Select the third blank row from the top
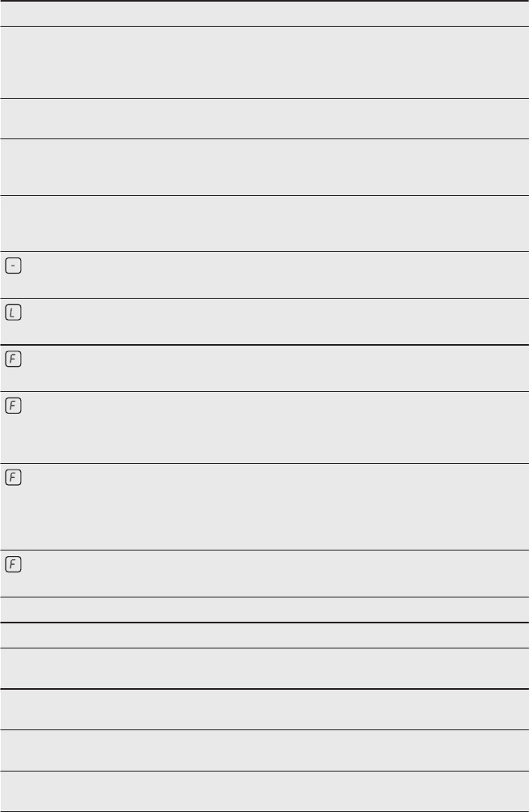 264,119
